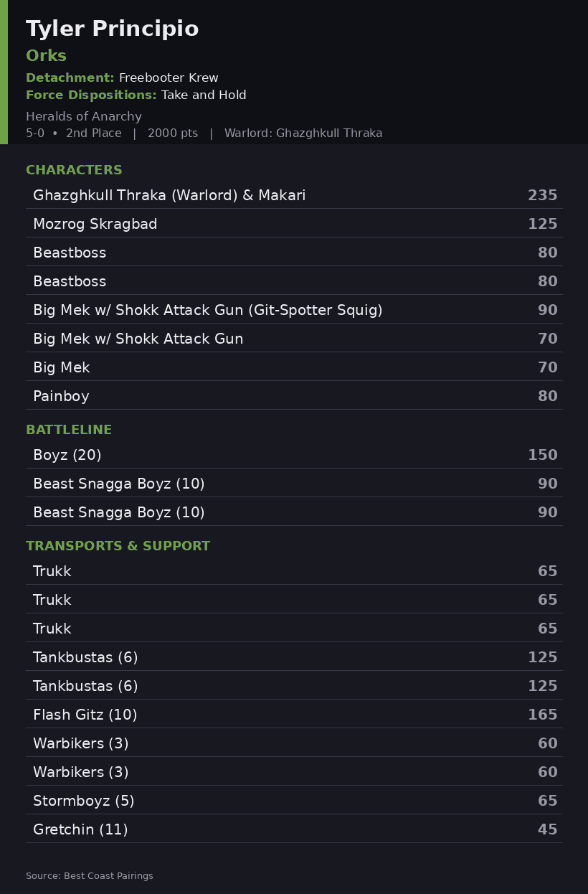Image resolution: width=588 pixels, height=894 pixels.
Task: Click the Source: Best Coast Pairings text
Action: coord(90,875)
